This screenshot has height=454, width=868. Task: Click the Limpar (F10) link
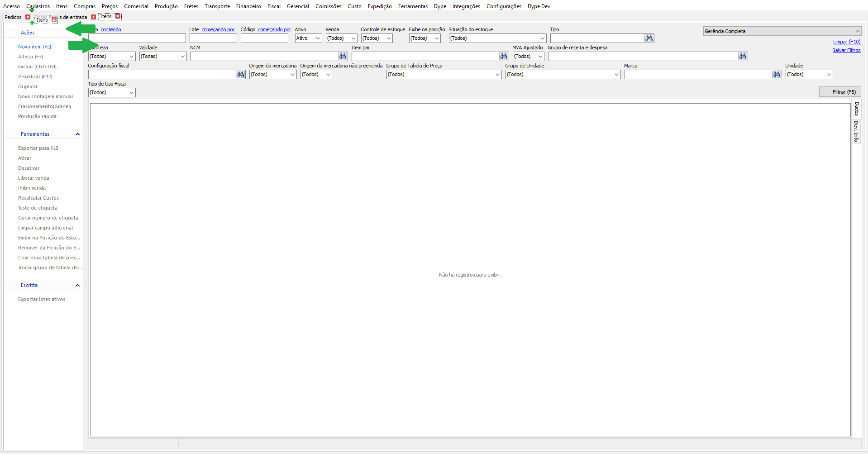[847, 42]
